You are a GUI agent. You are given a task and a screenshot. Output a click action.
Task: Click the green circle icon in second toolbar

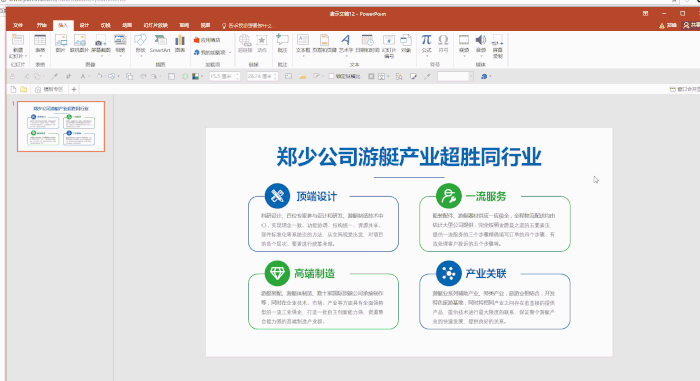[x=185, y=76]
